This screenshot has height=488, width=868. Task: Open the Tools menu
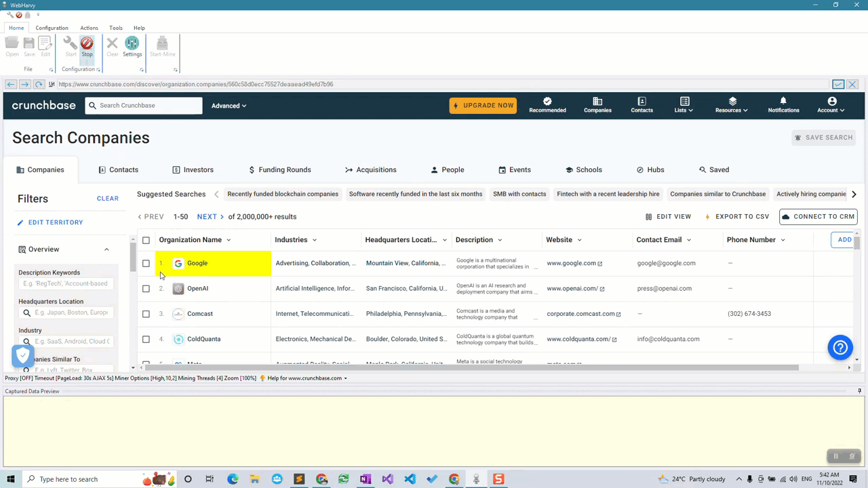point(116,28)
